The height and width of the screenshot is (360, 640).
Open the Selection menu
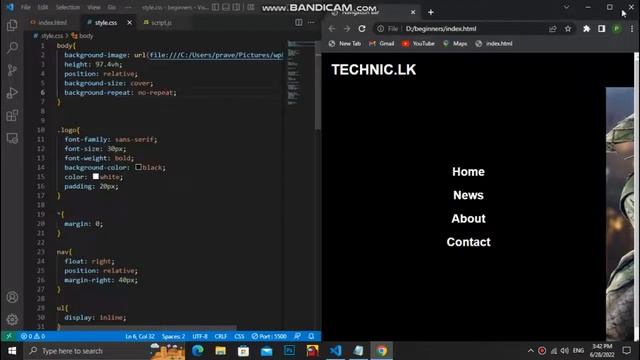pos(68,7)
